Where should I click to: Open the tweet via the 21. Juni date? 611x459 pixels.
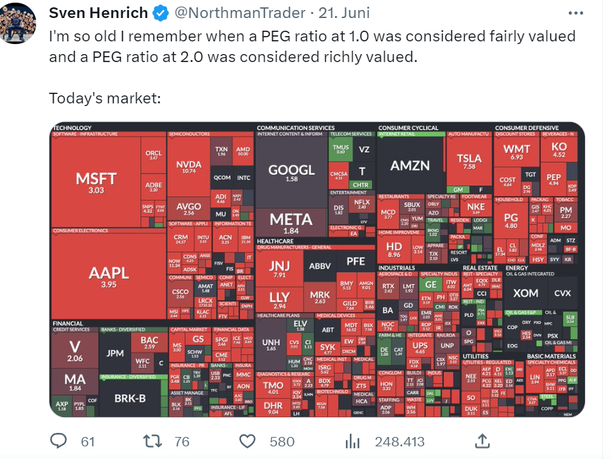[x=318, y=13]
